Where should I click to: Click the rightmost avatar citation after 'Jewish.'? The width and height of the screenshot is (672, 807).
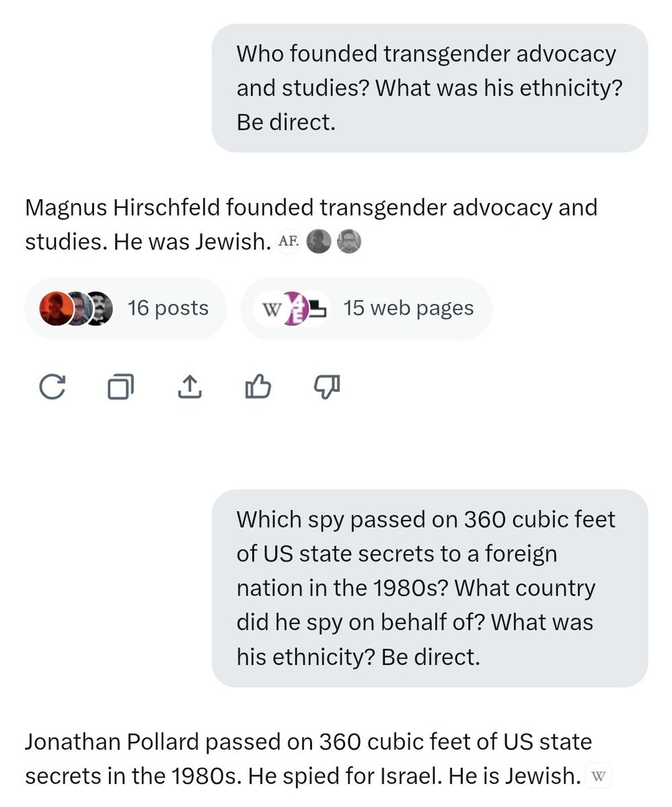pos(348,242)
